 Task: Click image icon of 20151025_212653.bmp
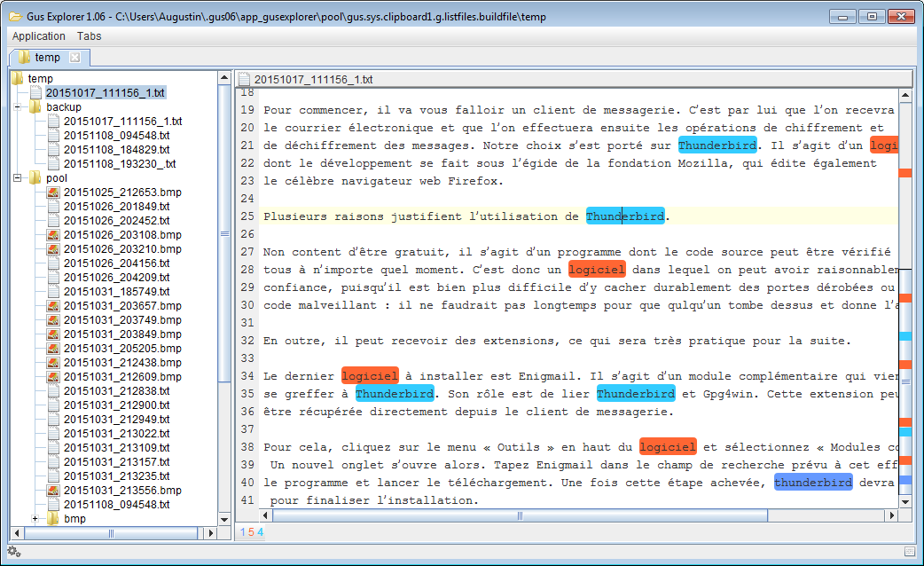pos(53,193)
